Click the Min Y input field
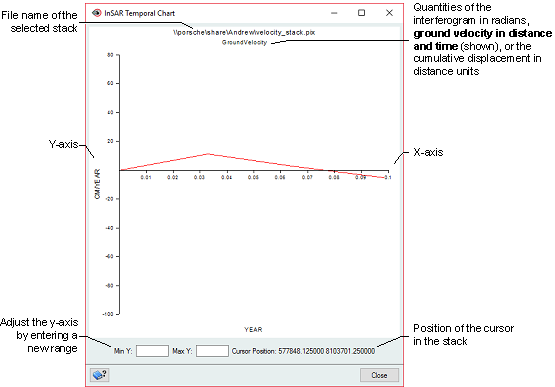This screenshot has width=555, height=387. 152,351
